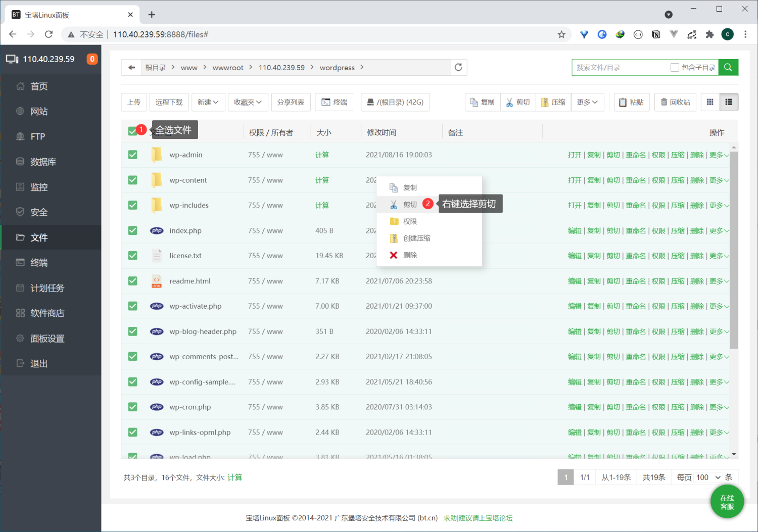This screenshot has width=758, height=532.
Task: Open the 回收站 recycle bin
Action: click(x=675, y=102)
